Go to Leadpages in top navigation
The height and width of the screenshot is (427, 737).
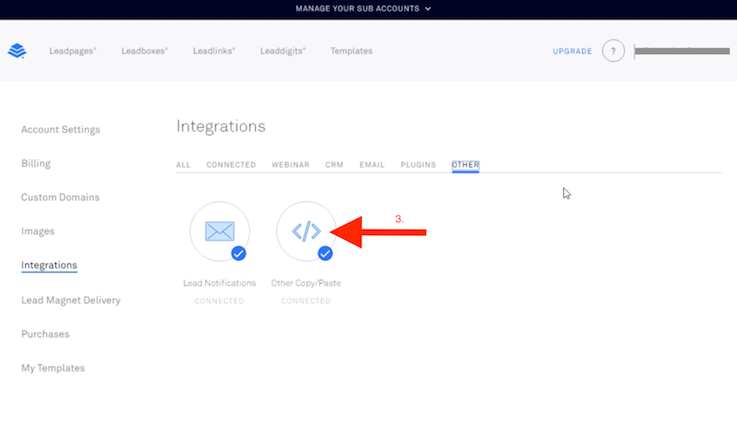73,51
